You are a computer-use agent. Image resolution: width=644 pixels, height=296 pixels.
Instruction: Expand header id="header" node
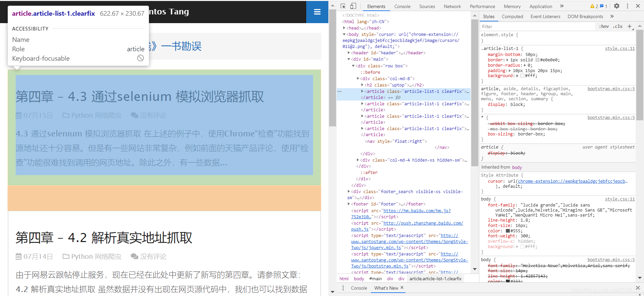348,53
